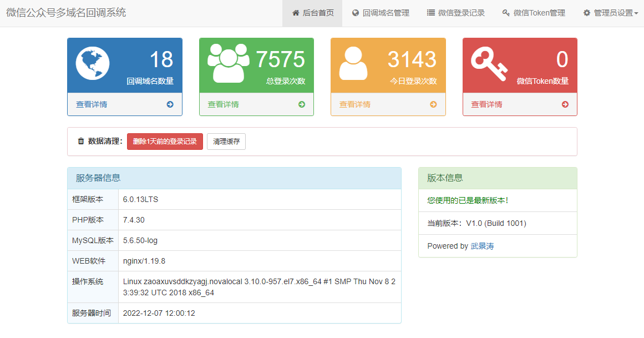Click orange arrow icon under 今日登录次数
Viewport: 644px width, 338px height.
[433, 104]
